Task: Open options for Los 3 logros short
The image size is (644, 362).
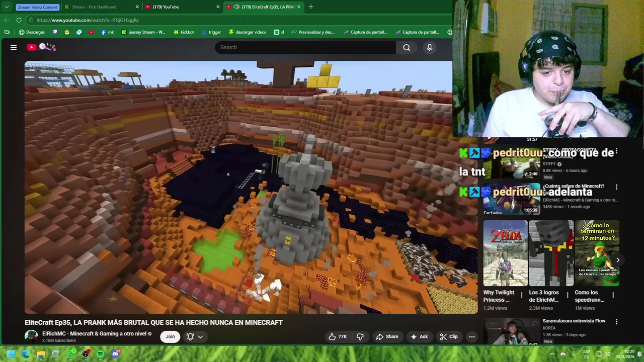Action: (x=567, y=295)
